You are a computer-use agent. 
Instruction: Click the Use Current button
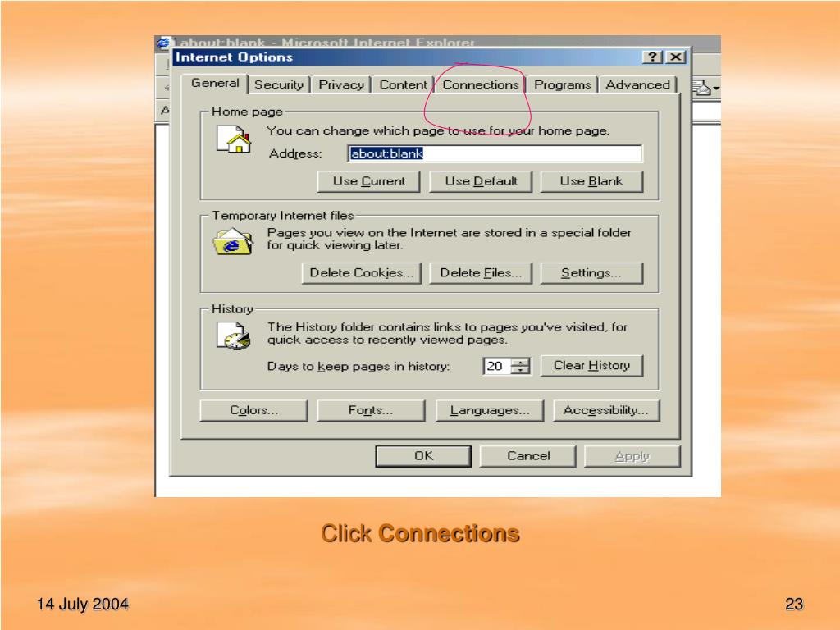[368, 181]
